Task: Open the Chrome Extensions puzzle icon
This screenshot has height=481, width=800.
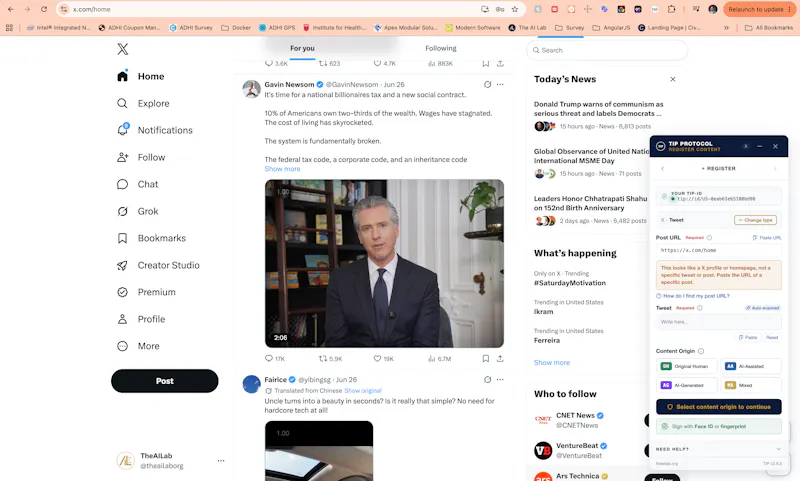Action: [671, 9]
